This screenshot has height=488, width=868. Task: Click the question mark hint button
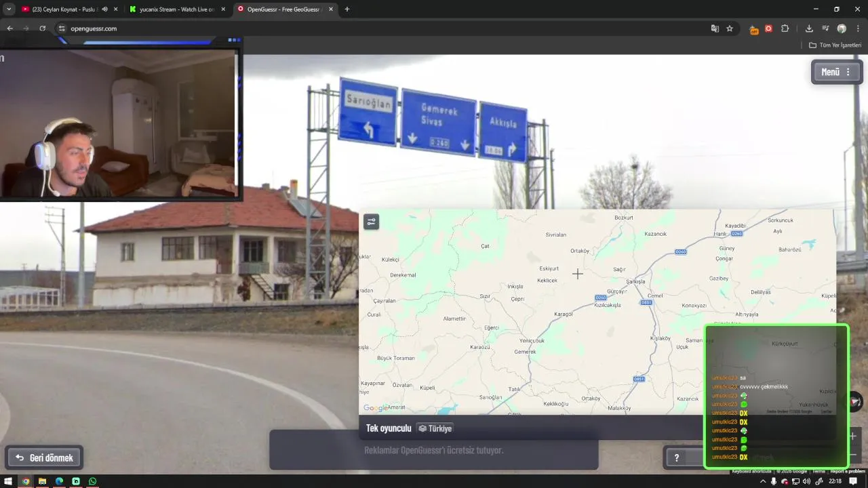click(676, 457)
